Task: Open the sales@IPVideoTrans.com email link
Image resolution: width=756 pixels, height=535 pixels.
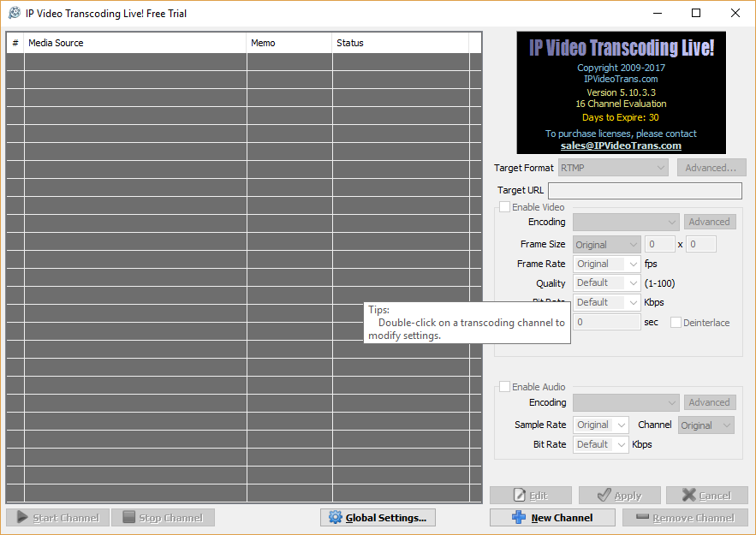Action: click(x=620, y=145)
